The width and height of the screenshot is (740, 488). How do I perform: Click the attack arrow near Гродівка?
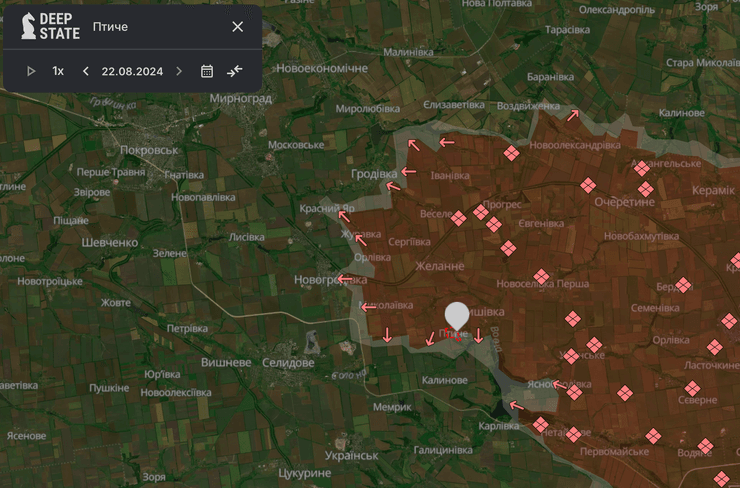pyautogui.click(x=408, y=172)
